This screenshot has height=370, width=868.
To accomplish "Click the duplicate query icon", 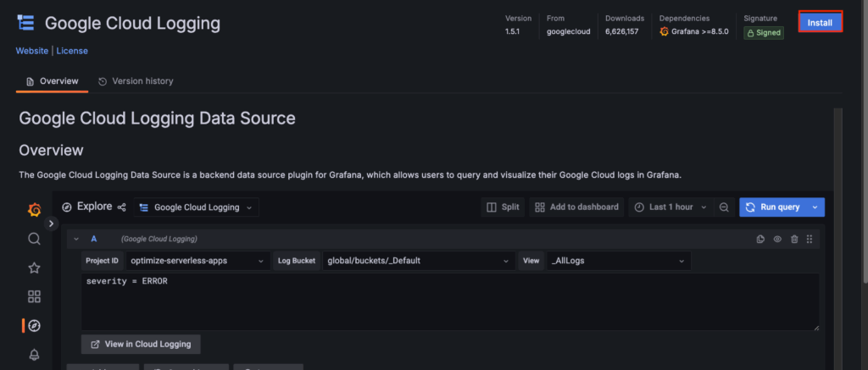I will [760, 239].
